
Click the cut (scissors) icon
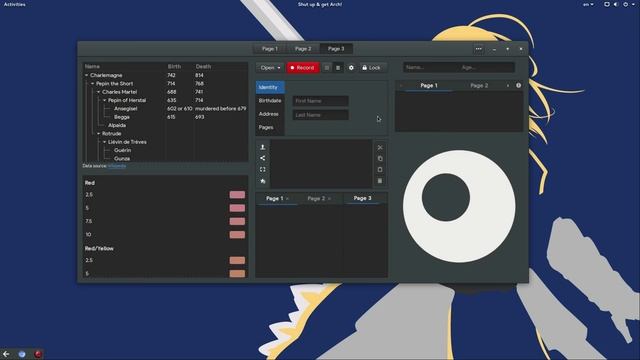click(x=380, y=147)
